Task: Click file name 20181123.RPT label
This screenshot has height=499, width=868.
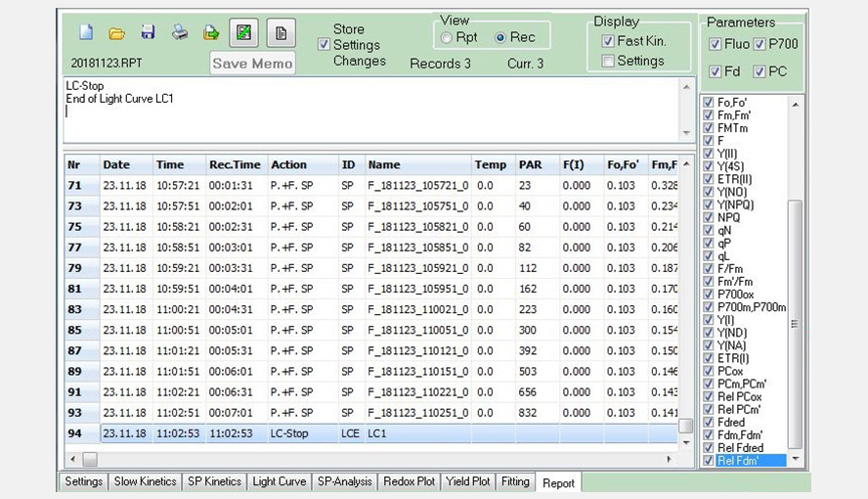Action: pyautogui.click(x=107, y=64)
